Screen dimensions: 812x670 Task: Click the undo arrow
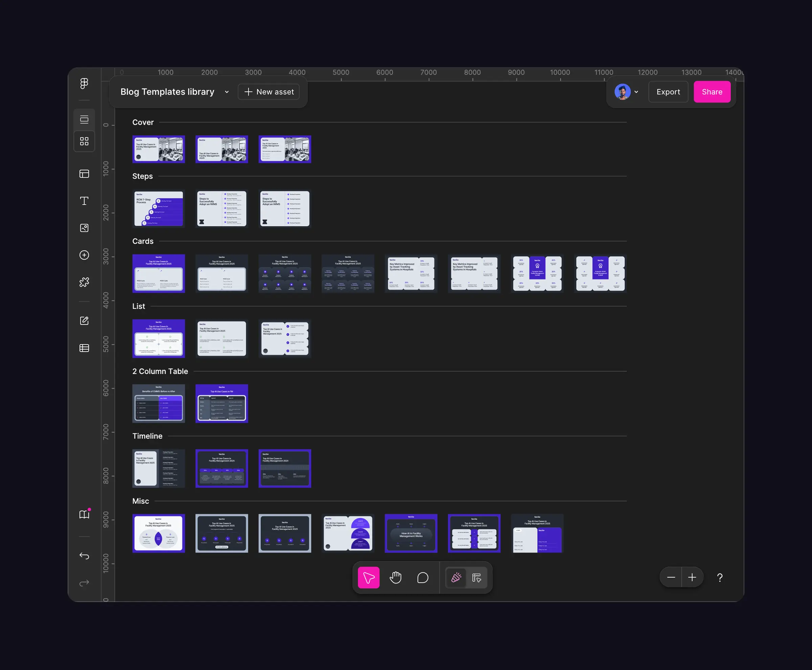tap(84, 556)
